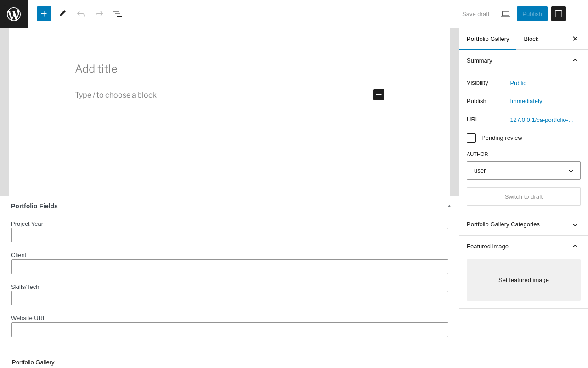Viewport: 588px width, 368px height.
Task: Collapse the Portfolio Fields meta box
Action: point(449,206)
